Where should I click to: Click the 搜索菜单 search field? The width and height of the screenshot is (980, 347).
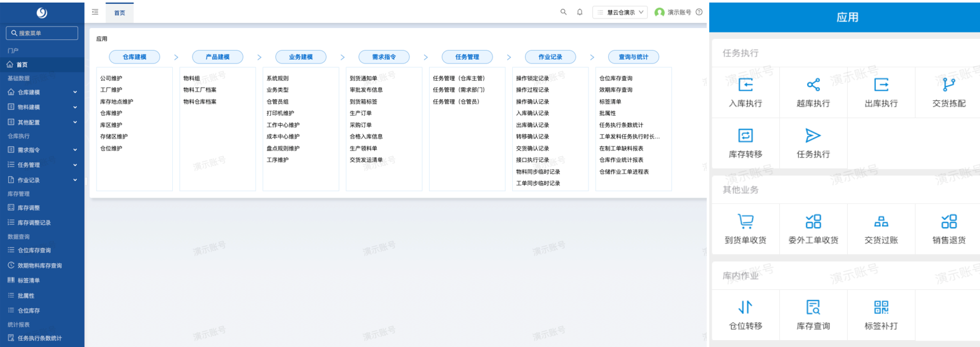(x=42, y=33)
